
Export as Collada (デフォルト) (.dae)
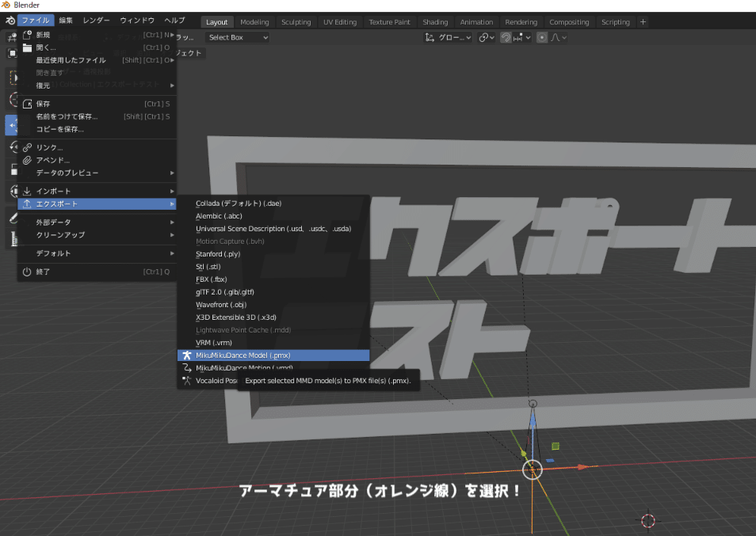click(273, 203)
